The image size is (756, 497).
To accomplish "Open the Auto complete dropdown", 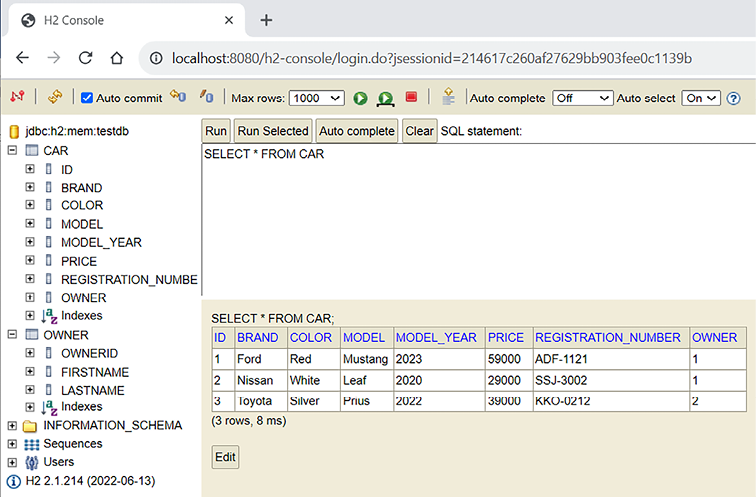I will pos(582,98).
